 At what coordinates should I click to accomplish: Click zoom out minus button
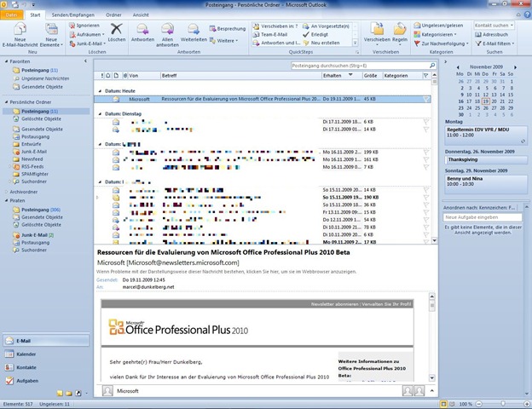[479, 404]
